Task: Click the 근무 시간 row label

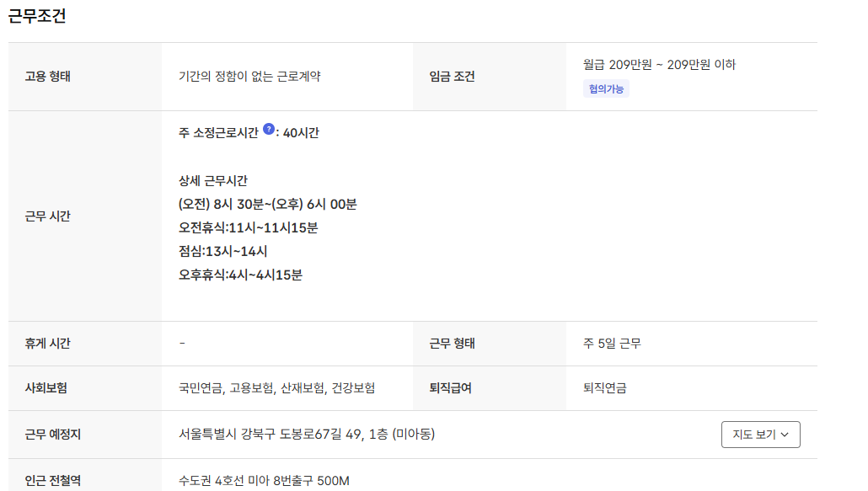Action: pyautogui.click(x=49, y=215)
